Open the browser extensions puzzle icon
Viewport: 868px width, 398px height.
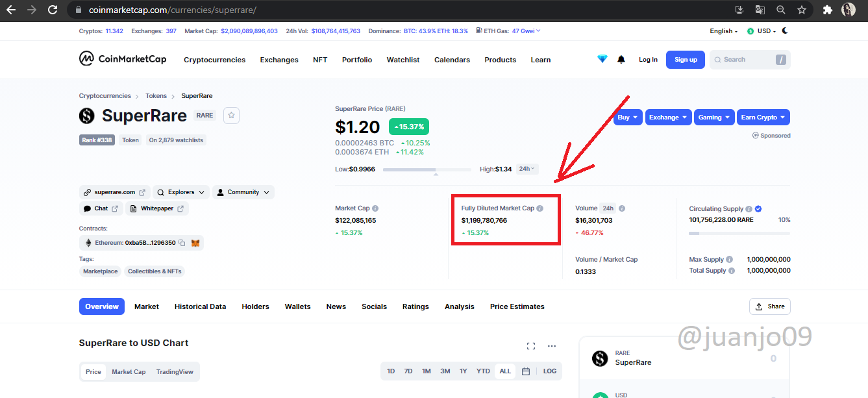827,10
